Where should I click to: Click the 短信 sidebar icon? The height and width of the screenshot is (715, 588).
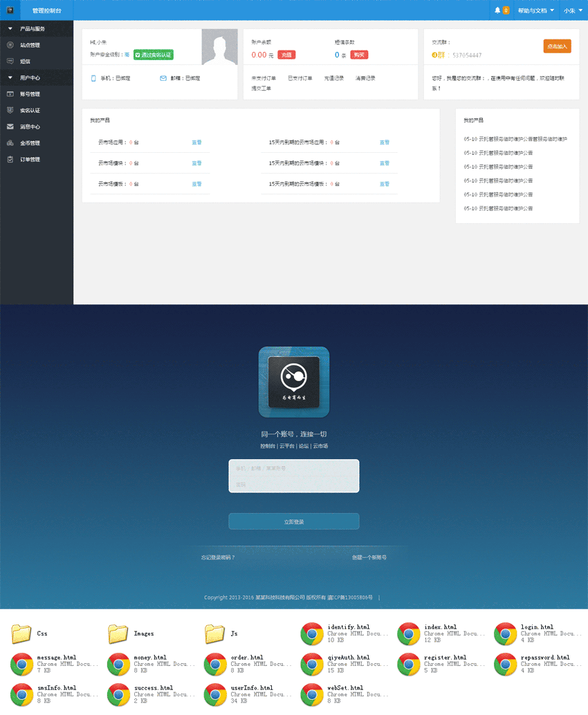click(10, 62)
